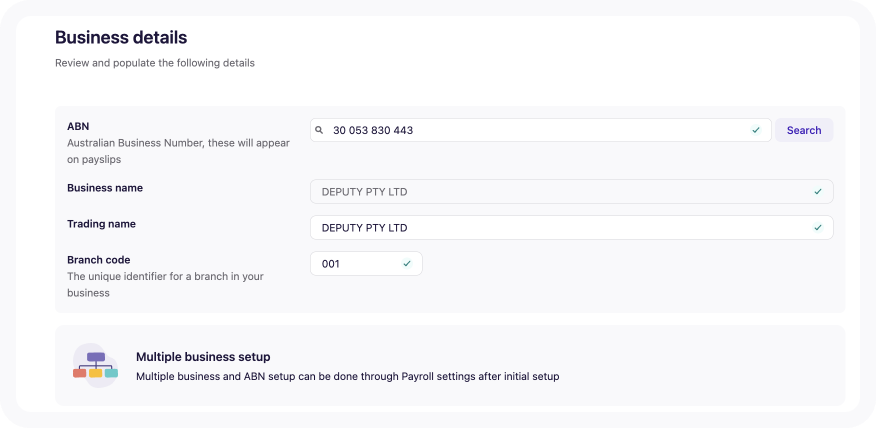
Task: Click the Trading name label
Action: 101,224
